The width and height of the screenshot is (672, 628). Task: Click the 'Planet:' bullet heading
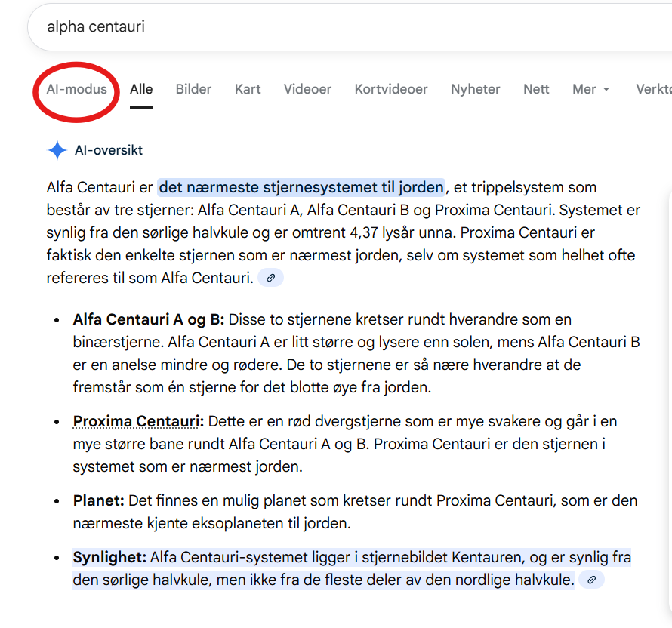[99, 500]
